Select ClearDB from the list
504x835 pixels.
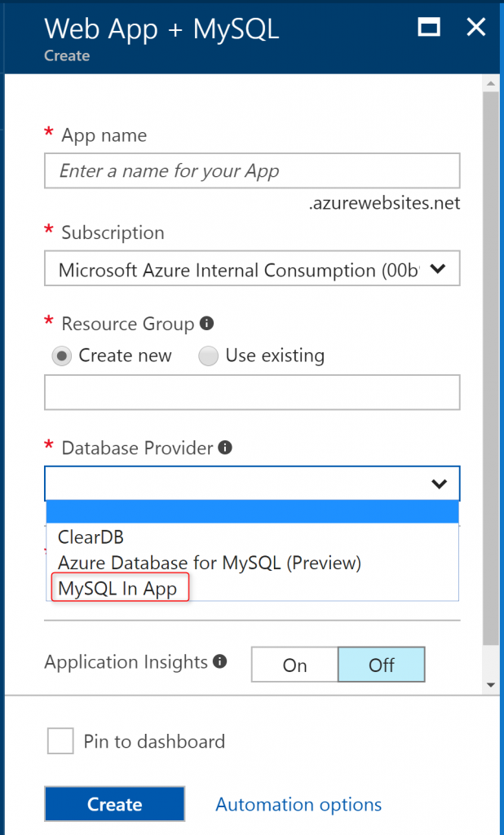coord(88,537)
